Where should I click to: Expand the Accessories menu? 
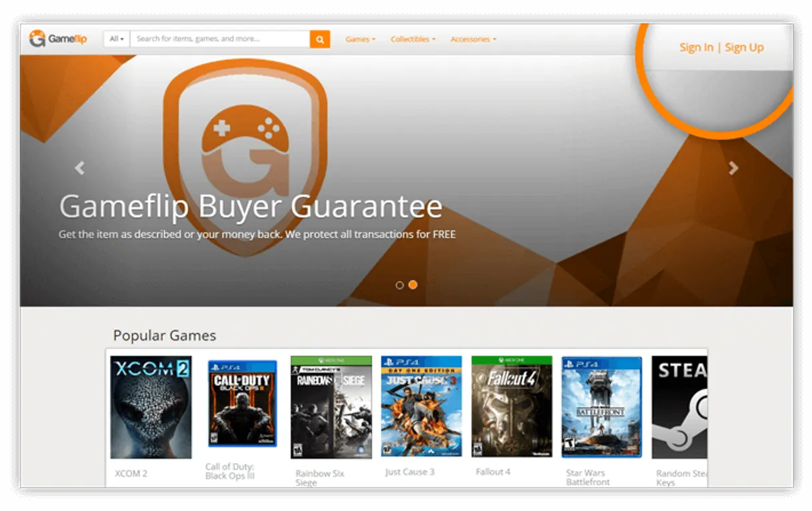pos(473,39)
